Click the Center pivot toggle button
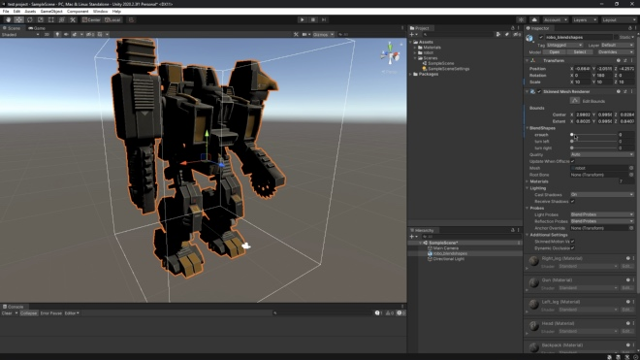The image size is (640, 360). point(91,20)
